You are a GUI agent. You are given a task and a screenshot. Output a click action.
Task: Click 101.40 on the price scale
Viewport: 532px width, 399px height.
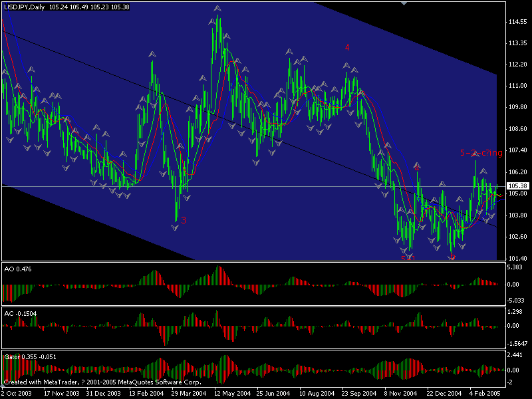coord(517,258)
